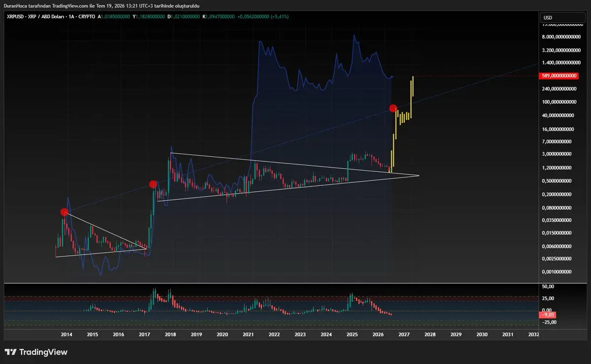Click the +5,41% change value
This screenshot has height=364, width=591.
coord(280,17)
